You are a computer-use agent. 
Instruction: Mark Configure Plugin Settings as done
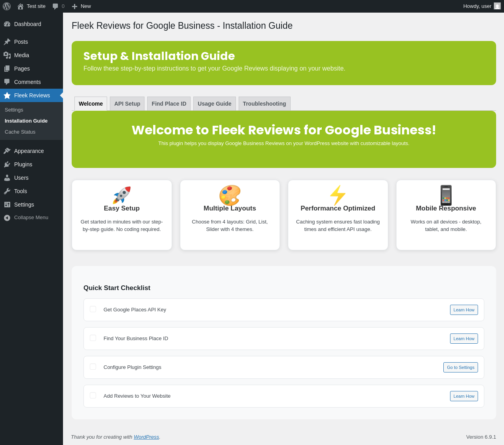(93, 367)
